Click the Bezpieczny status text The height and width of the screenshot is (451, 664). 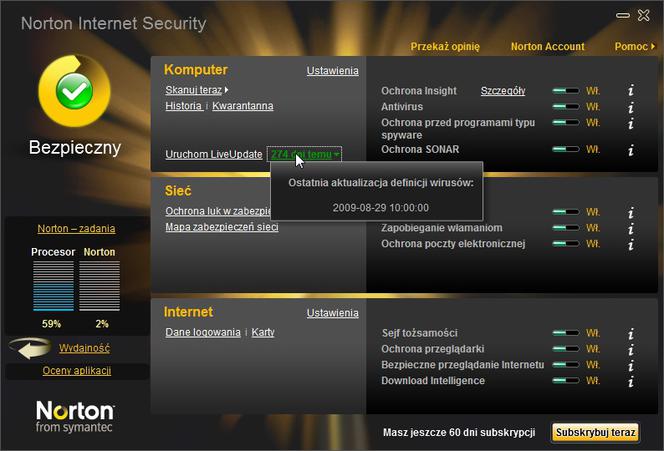pos(75,148)
